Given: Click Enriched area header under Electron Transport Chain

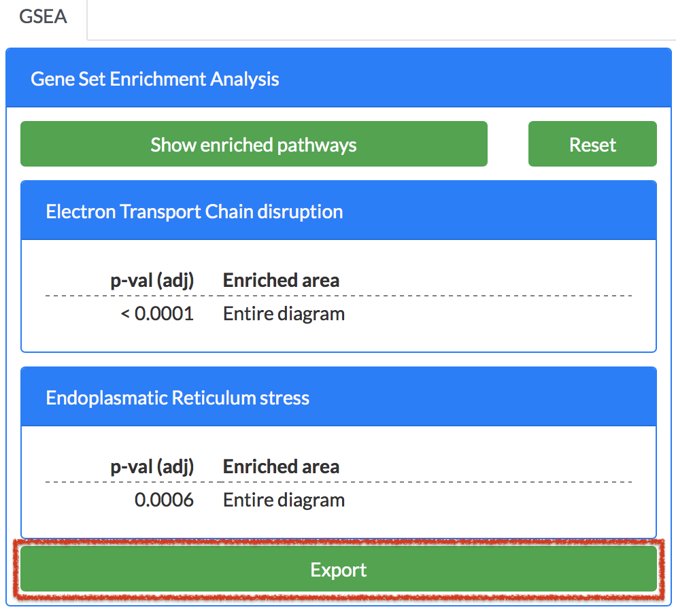Looking at the screenshot, I should (281, 280).
